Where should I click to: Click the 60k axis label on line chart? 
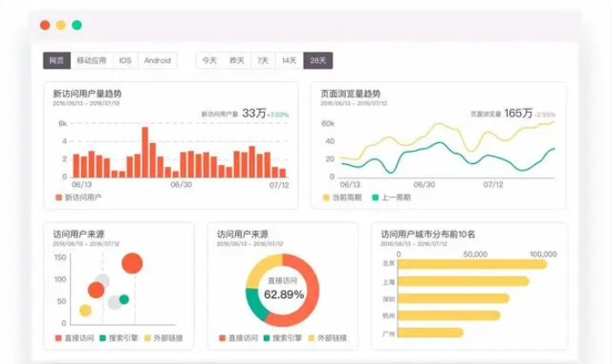328,124
